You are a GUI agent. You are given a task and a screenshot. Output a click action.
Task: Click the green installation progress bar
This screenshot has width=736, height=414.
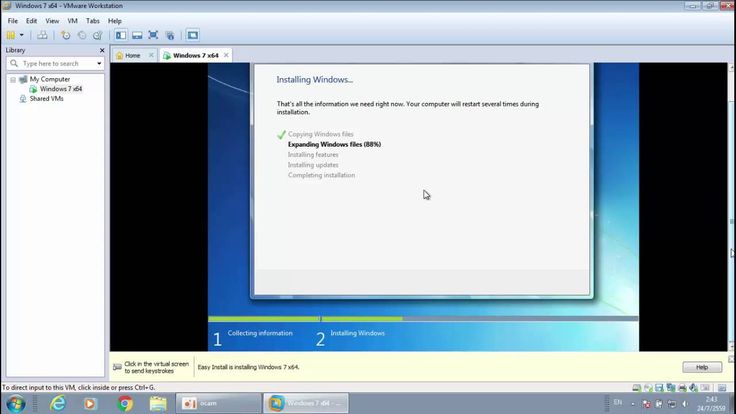(305, 319)
